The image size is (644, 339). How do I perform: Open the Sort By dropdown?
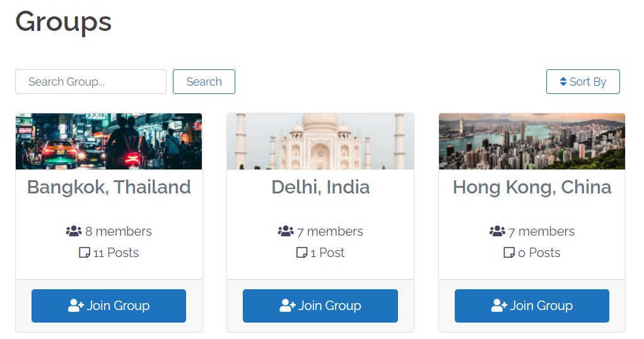pos(583,81)
